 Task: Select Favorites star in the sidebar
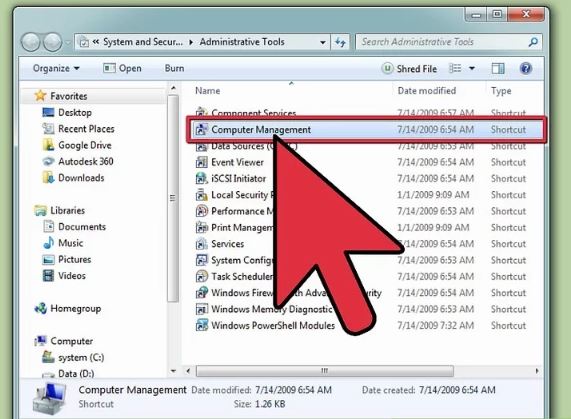pyautogui.click(x=40, y=96)
